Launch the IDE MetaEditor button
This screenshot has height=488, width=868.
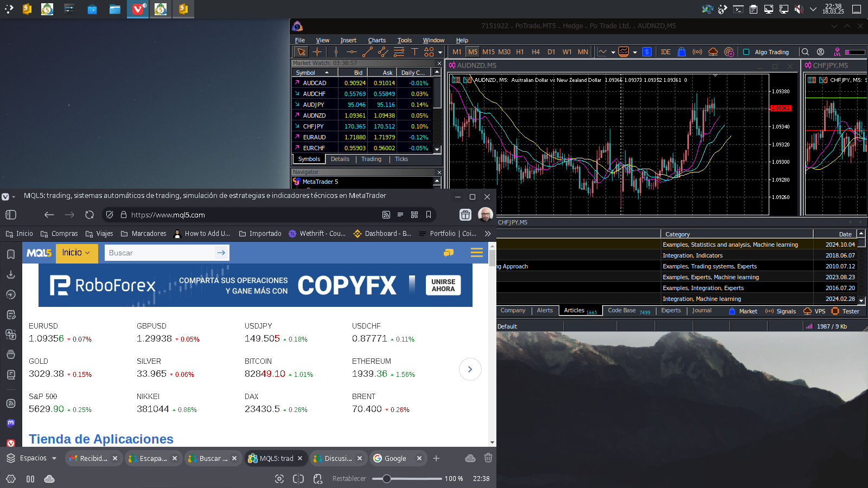[x=666, y=52]
